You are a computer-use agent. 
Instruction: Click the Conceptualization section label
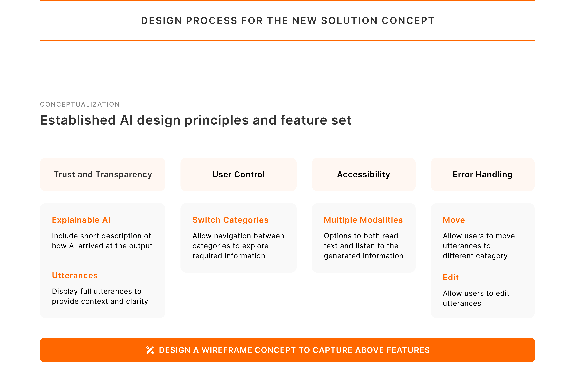click(x=80, y=104)
